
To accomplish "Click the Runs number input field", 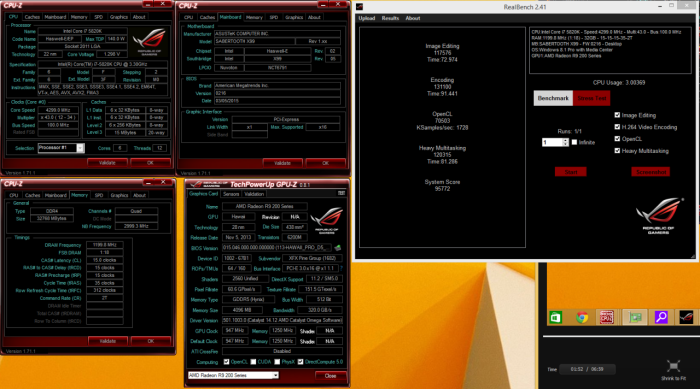I will click(552, 142).
